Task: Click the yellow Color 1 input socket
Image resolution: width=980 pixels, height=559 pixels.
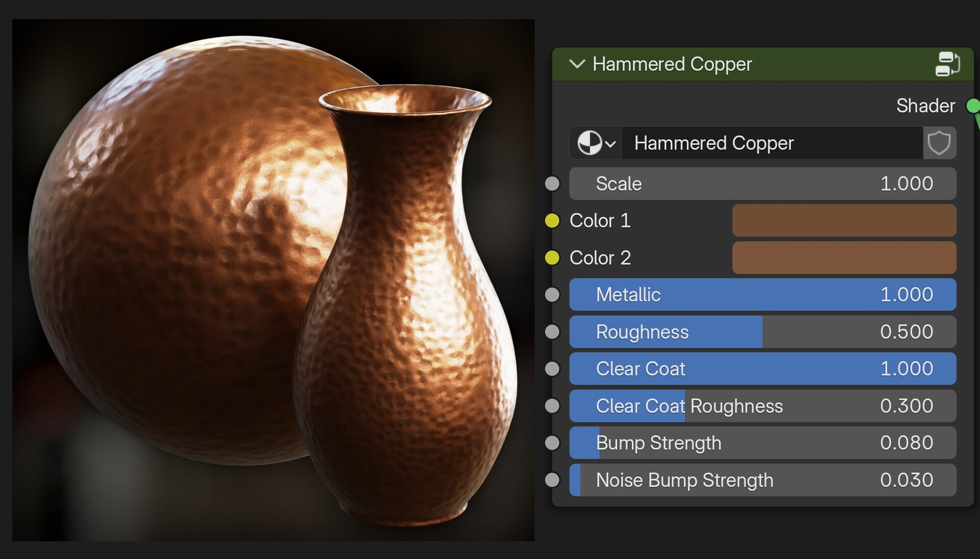Action: click(x=553, y=220)
